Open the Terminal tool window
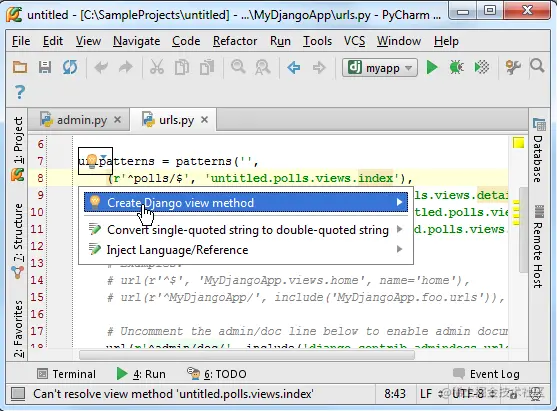Screen dimensions: 557x411 tap(66, 374)
